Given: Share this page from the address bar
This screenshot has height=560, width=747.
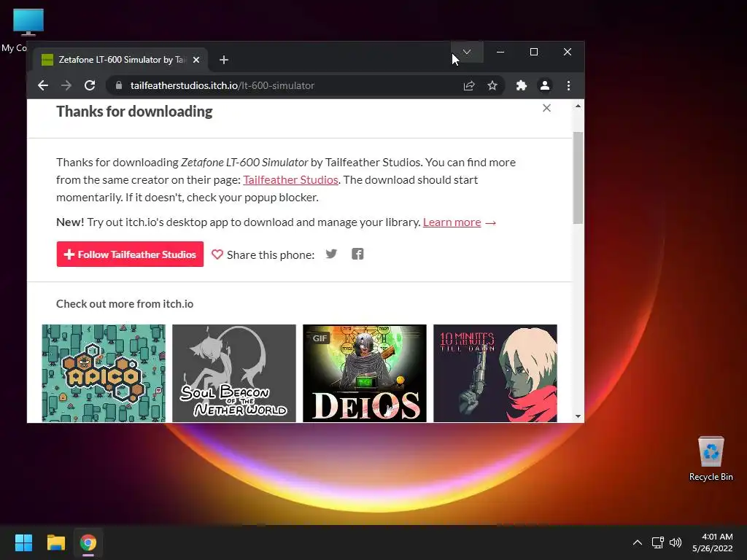Looking at the screenshot, I should 469,86.
